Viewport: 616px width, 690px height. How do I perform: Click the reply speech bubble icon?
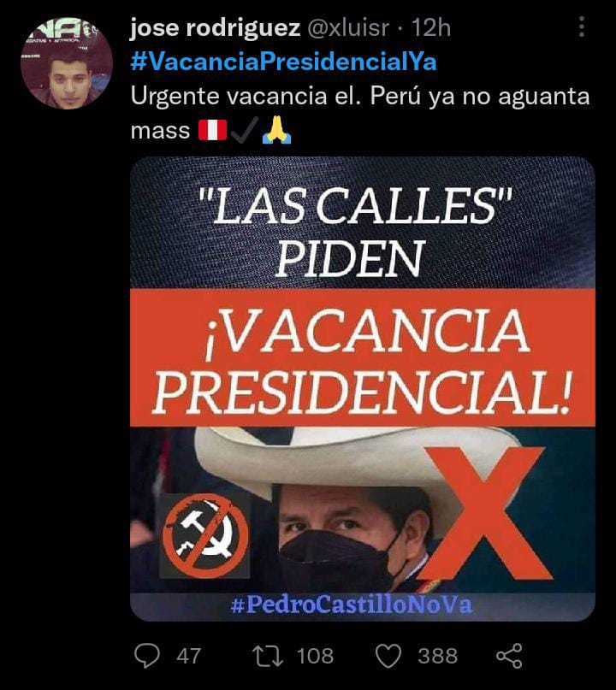point(147,656)
